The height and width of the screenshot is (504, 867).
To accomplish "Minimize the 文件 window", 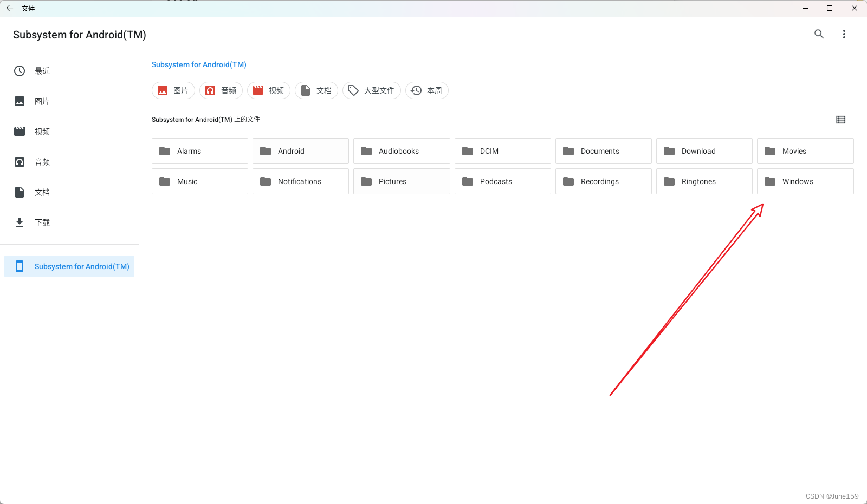I will tap(805, 8).
